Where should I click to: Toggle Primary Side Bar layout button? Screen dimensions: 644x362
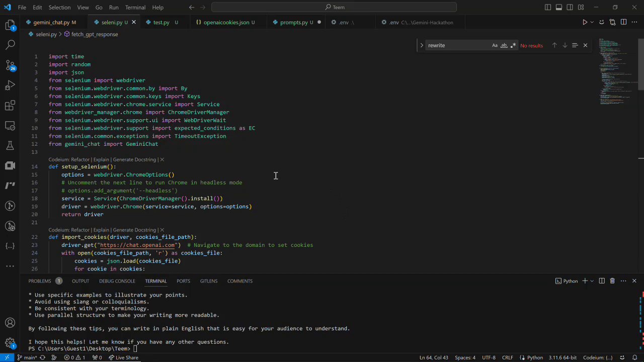point(548,8)
